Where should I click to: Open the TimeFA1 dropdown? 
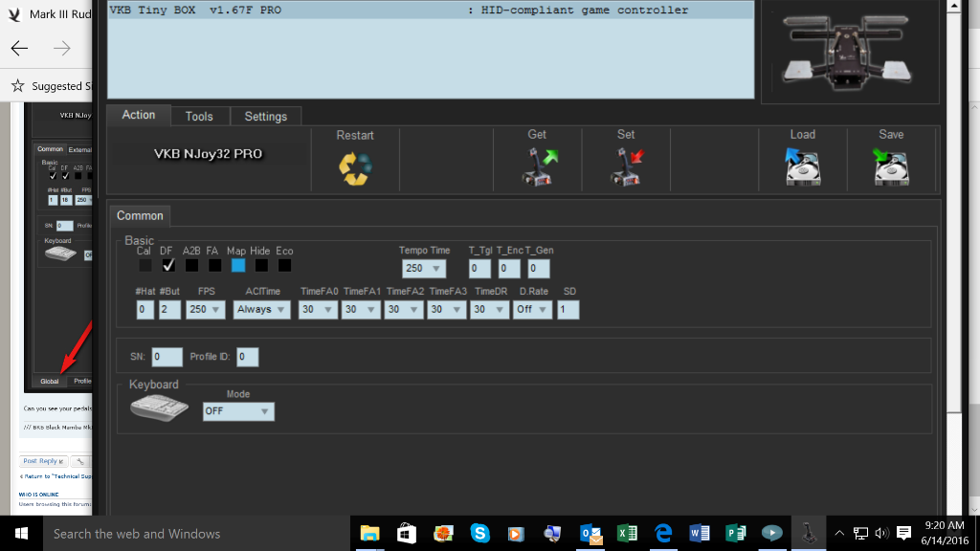[x=361, y=309]
